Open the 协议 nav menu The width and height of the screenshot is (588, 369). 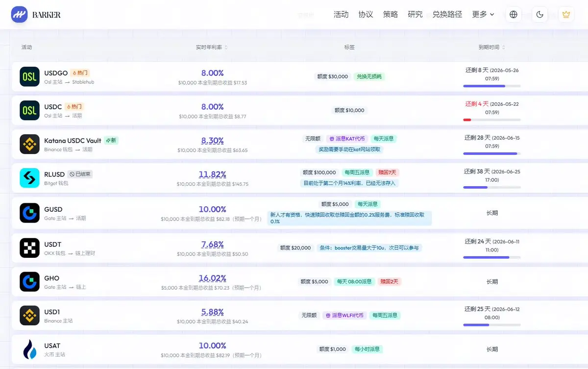(366, 14)
